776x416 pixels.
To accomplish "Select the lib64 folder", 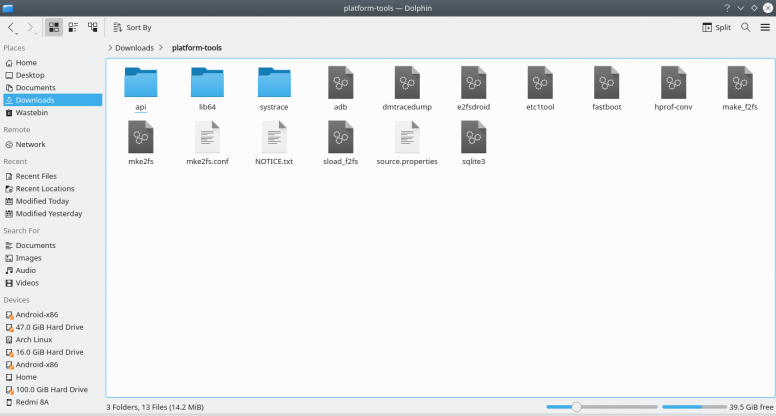I will [207, 89].
